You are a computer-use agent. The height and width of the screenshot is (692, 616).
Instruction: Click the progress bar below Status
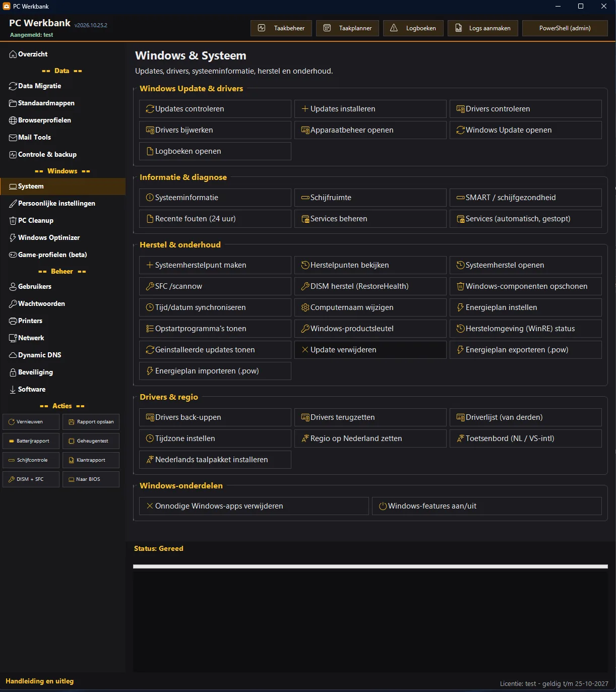[371, 567]
